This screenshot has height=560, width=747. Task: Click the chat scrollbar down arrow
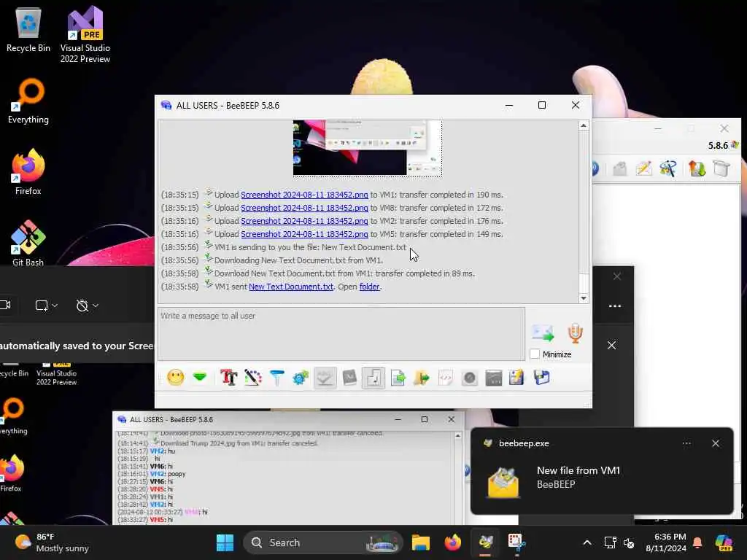(584, 298)
